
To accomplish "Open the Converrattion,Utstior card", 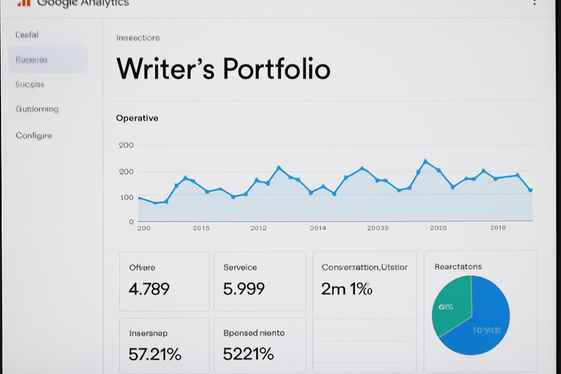I will (x=364, y=312).
